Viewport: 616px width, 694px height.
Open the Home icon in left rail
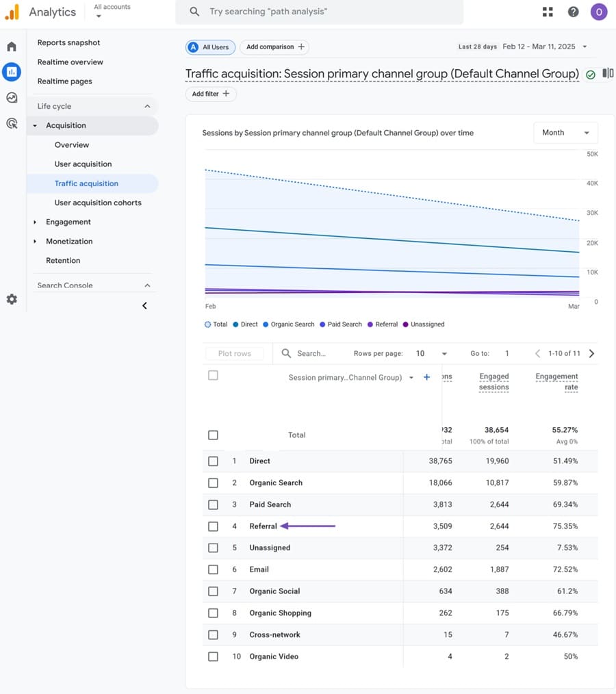[x=12, y=47]
